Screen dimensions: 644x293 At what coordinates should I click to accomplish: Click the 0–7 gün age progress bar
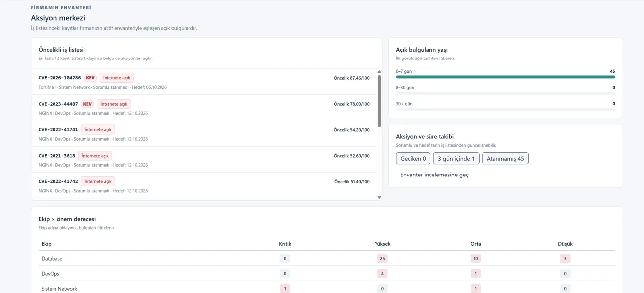pyautogui.click(x=505, y=77)
